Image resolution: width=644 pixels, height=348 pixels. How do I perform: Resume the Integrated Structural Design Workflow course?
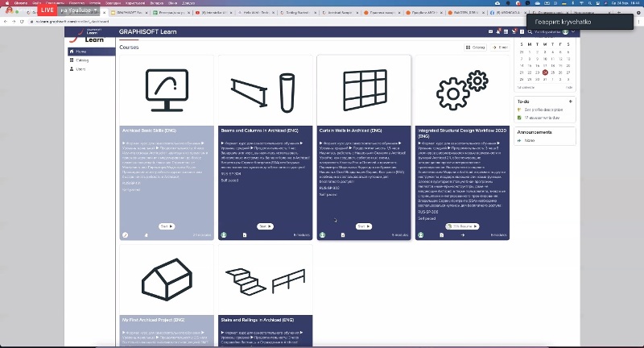coord(462,226)
